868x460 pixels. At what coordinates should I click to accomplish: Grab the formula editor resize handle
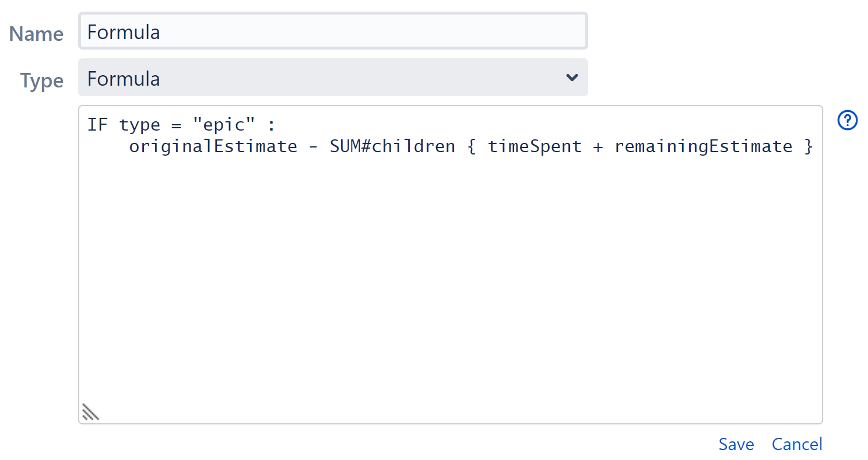[x=90, y=412]
